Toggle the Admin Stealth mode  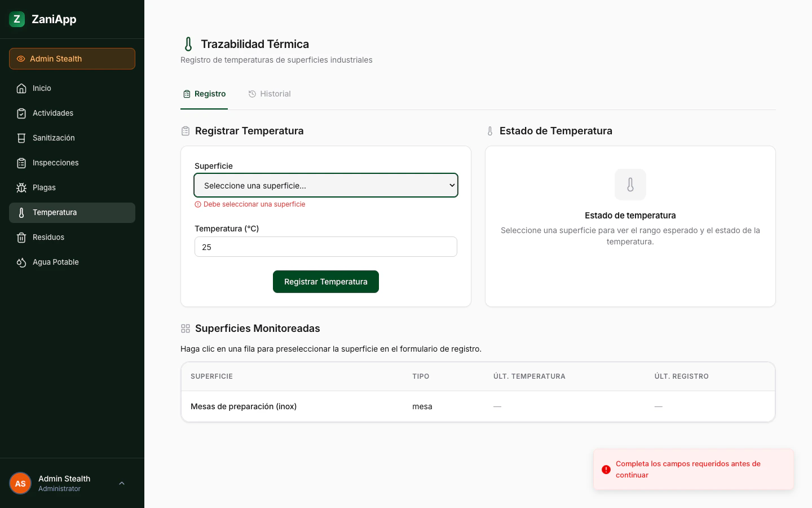tap(72, 59)
